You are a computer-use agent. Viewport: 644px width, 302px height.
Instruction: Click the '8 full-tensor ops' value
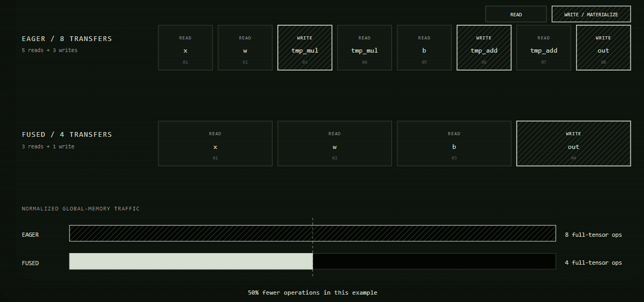click(x=593, y=235)
